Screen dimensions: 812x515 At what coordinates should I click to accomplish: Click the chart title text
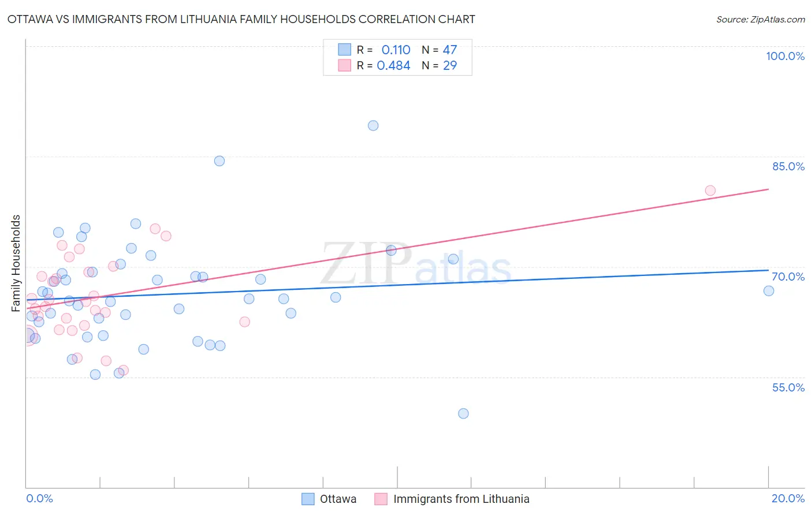241,19
